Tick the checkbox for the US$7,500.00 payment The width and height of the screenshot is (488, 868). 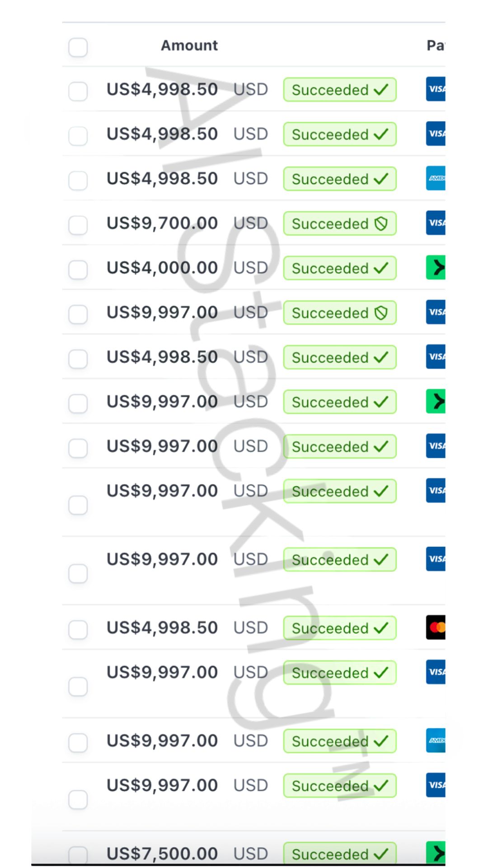[x=78, y=854]
